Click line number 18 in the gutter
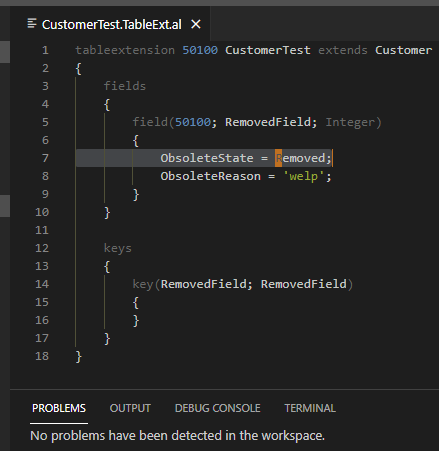This screenshot has height=451, width=439. coord(42,356)
